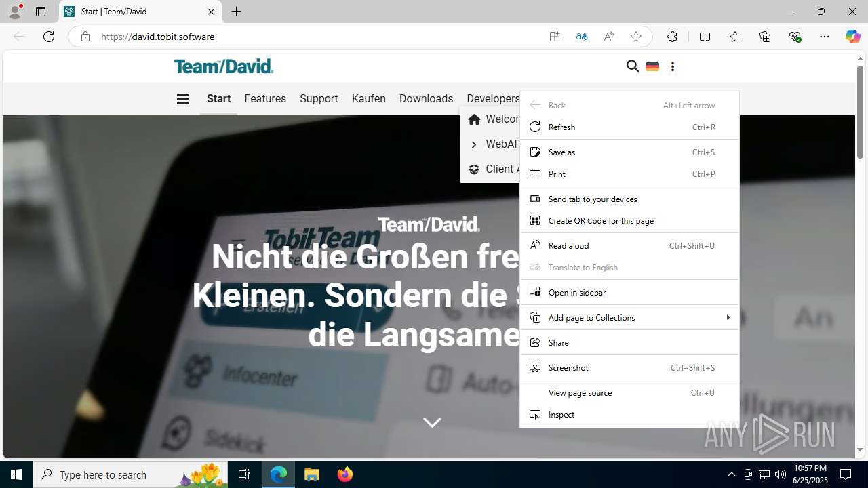Screen dimensions: 868x488
Task: Open the Copilot icon
Action: (x=852, y=37)
